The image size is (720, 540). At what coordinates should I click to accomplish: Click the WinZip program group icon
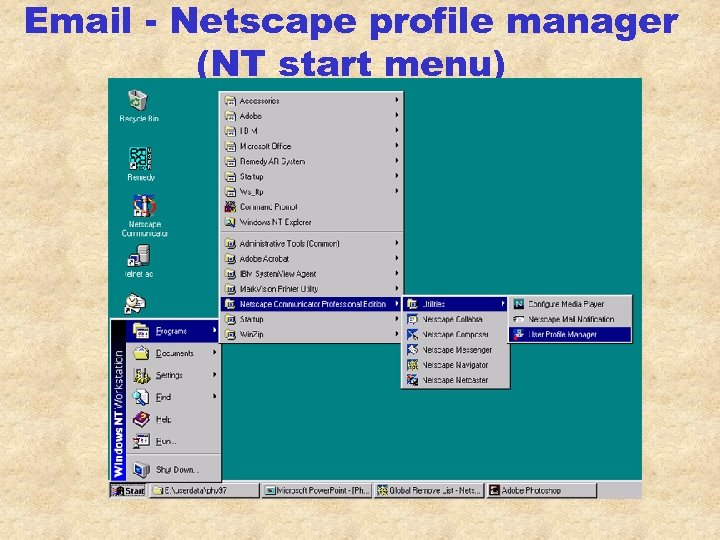(230, 334)
